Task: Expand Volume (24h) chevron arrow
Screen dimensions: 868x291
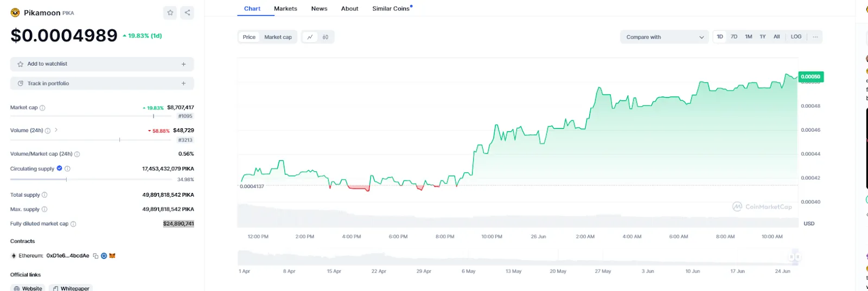Action: click(x=56, y=130)
